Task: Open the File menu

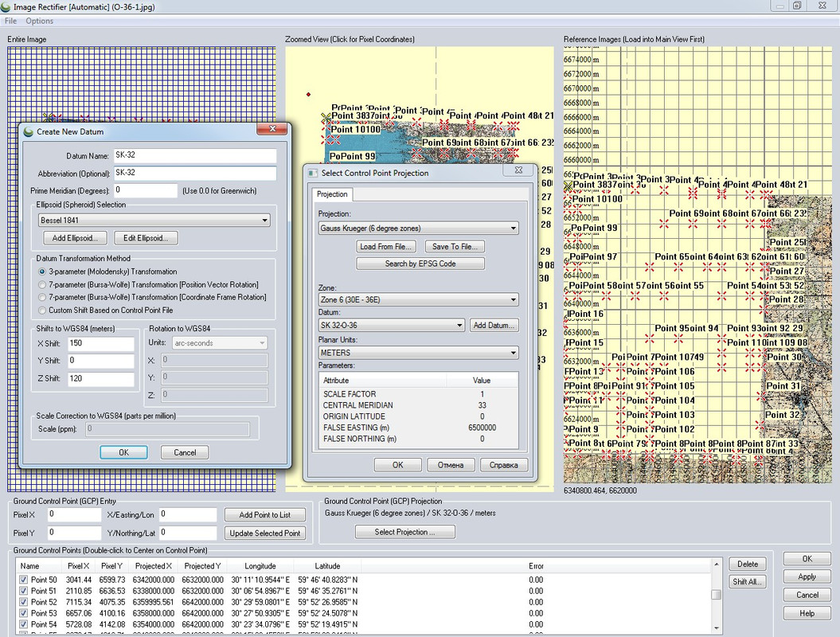Action: [11, 21]
